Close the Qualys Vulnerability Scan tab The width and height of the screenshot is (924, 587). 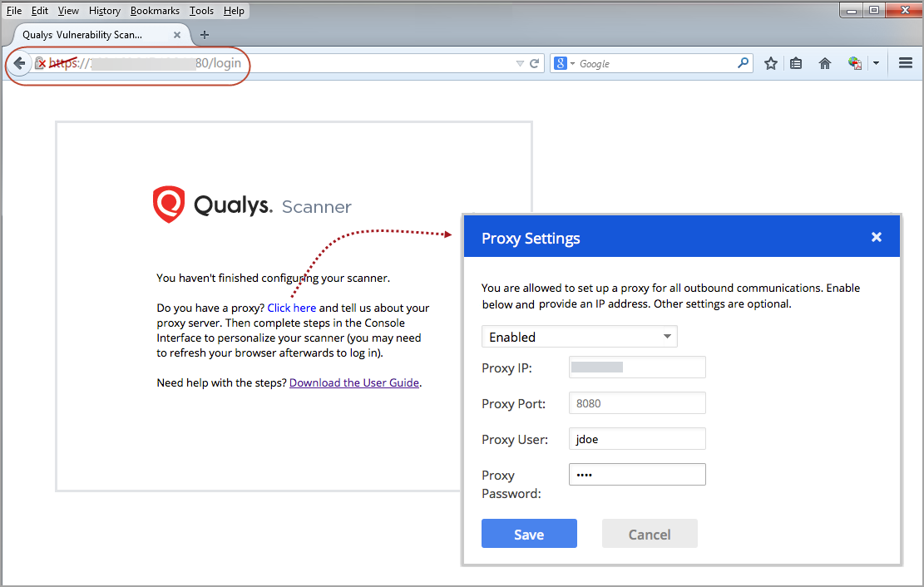177,35
